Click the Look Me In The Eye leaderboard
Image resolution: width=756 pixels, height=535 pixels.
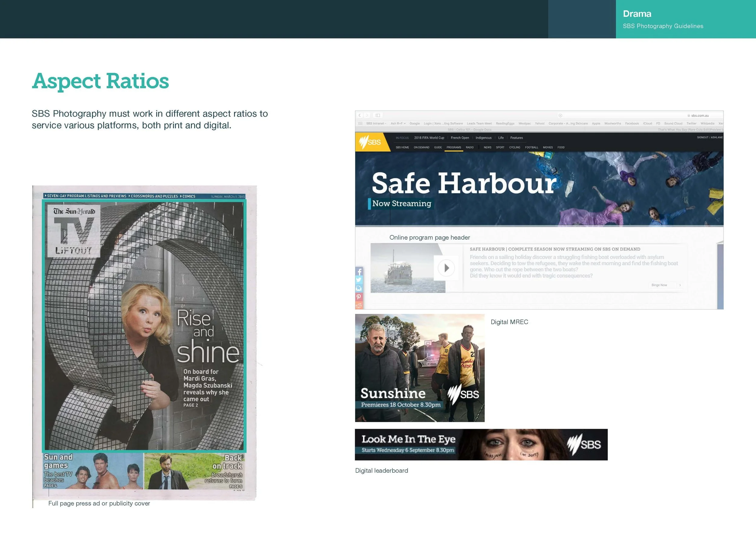481,445
